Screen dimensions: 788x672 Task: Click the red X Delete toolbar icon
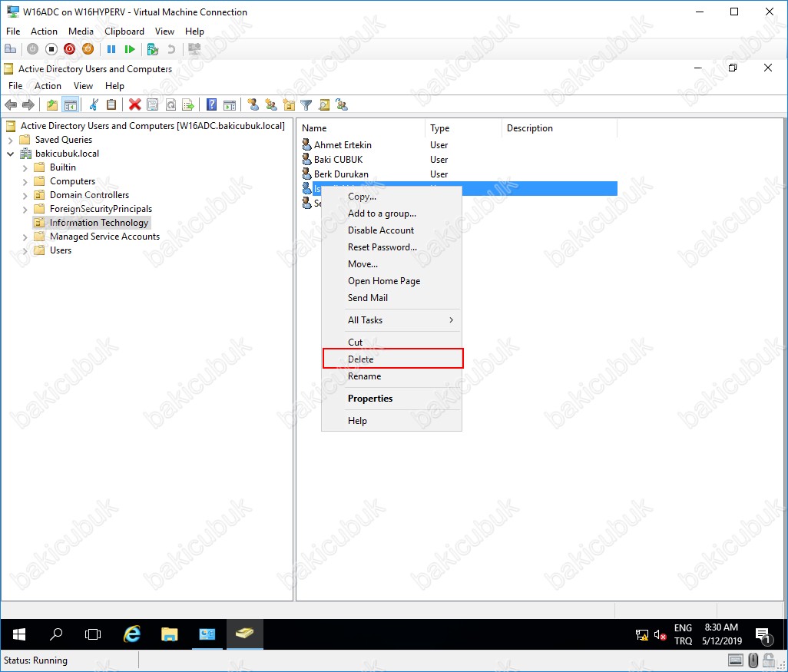tap(134, 104)
